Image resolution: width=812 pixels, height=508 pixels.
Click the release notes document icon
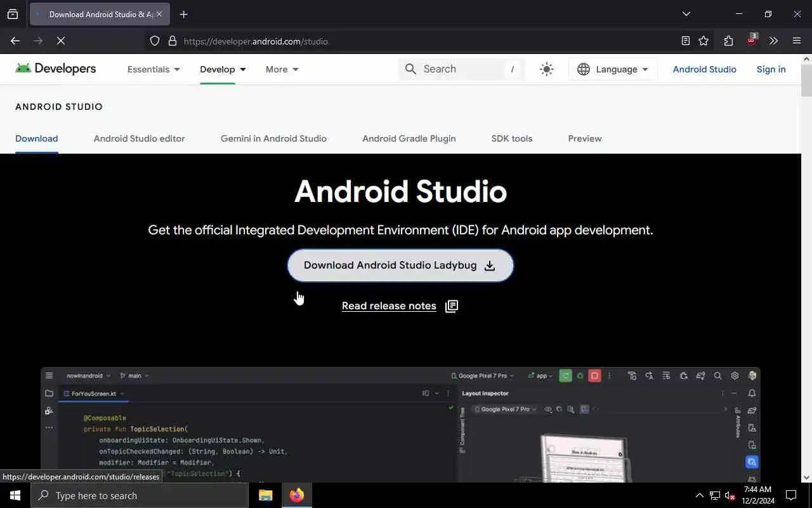(452, 306)
